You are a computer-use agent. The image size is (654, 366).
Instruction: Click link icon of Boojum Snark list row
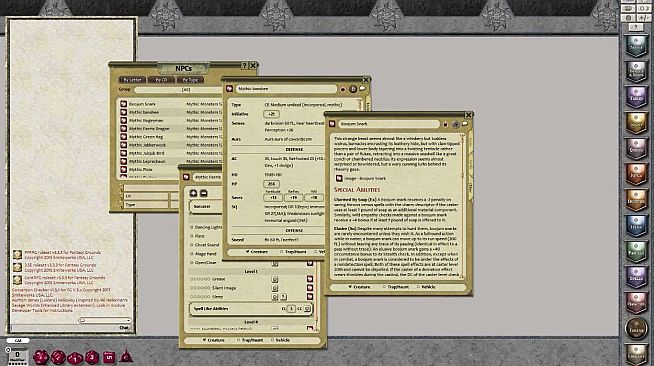pos(123,104)
